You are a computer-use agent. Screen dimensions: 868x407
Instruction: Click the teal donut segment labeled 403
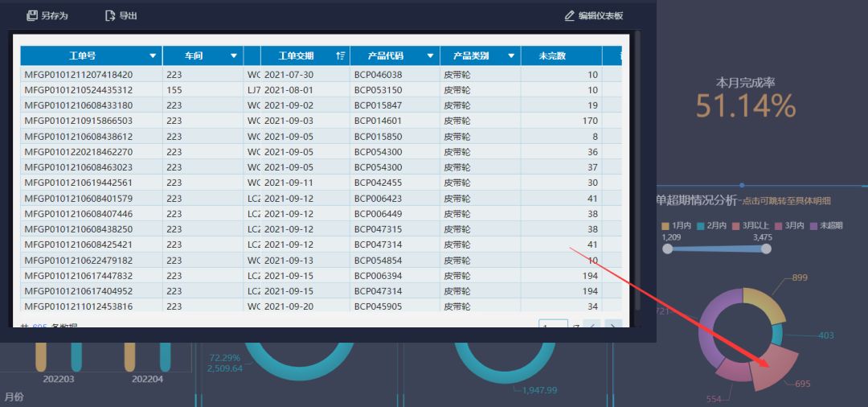(778, 335)
